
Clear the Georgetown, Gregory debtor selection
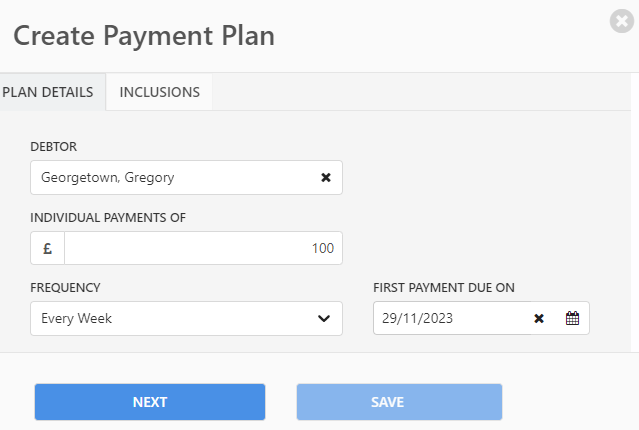326,177
